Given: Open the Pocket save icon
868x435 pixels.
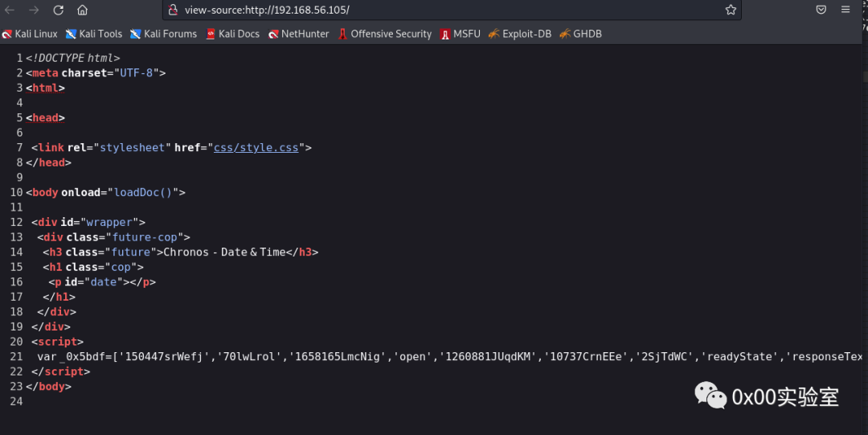Looking at the screenshot, I should [x=821, y=10].
